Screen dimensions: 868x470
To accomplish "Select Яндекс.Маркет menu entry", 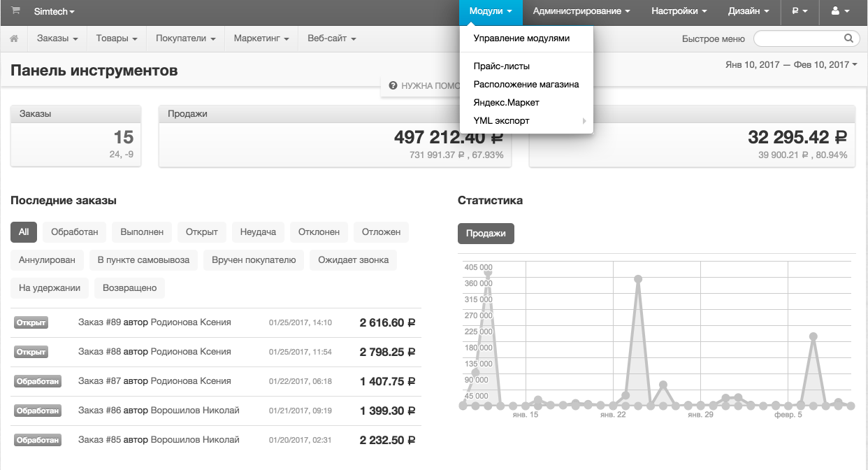I will (526, 103).
